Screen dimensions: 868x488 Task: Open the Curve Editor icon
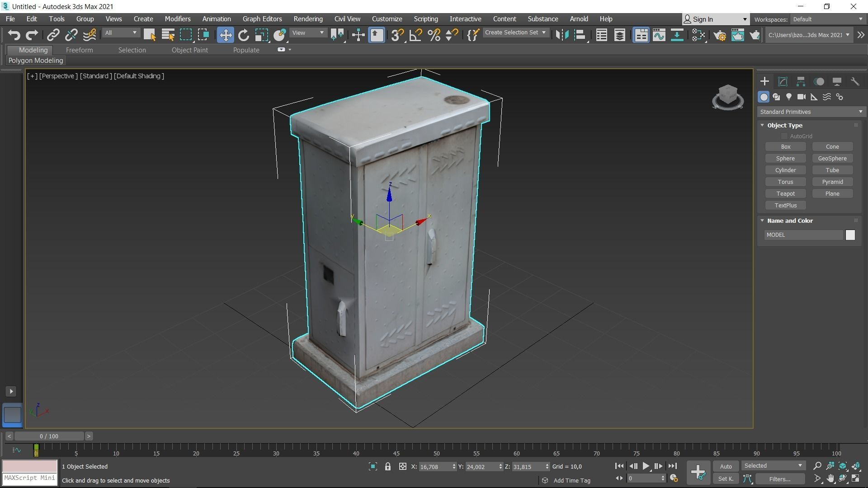point(659,35)
